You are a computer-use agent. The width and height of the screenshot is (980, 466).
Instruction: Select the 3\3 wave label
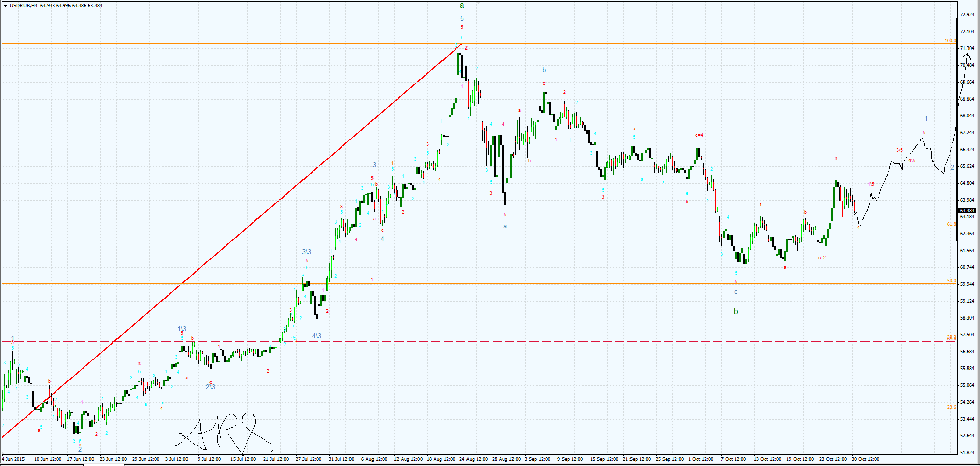[307, 252]
